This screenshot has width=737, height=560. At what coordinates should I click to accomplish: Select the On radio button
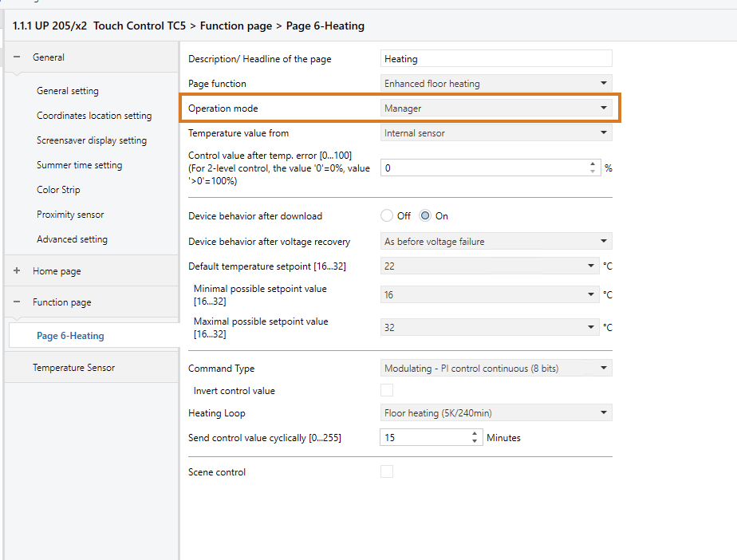[x=426, y=216]
